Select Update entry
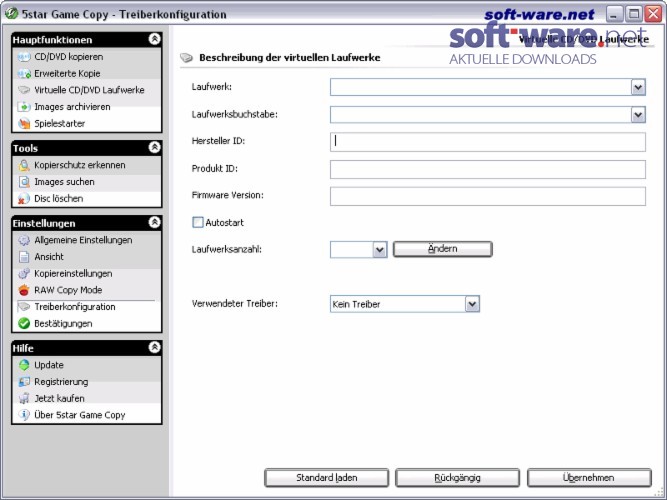Image resolution: width=667 pixels, height=500 pixels. tap(49, 365)
